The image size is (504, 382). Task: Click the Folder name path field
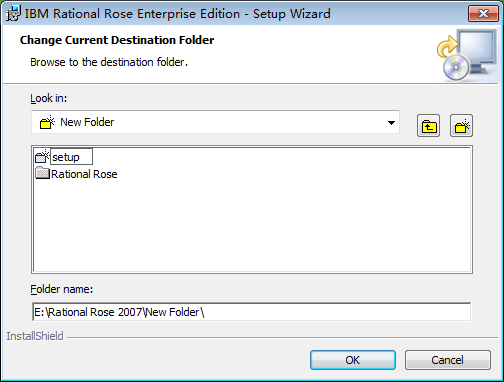(252, 312)
